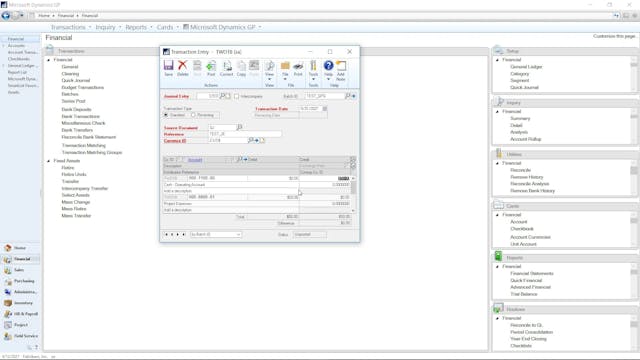Image resolution: width=640 pixels, height=360 pixels.
Task: Open the Tools icon menu in ribbon
Action: [x=313, y=70]
